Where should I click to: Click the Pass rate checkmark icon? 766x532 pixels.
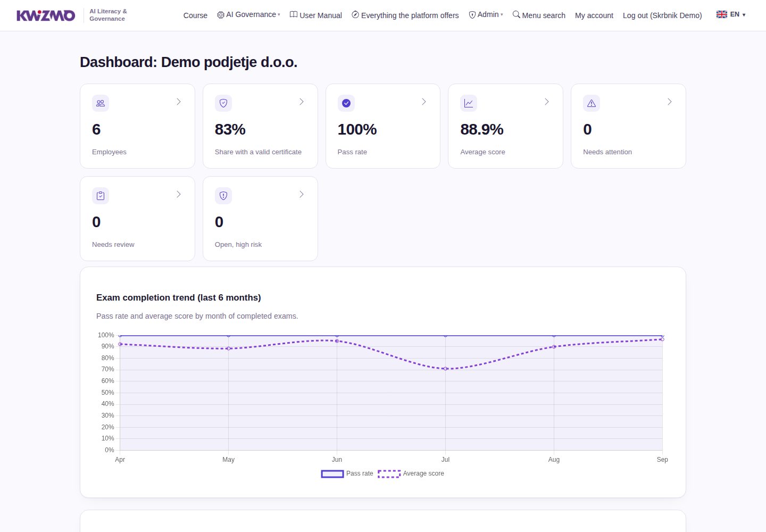tap(346, 103)
